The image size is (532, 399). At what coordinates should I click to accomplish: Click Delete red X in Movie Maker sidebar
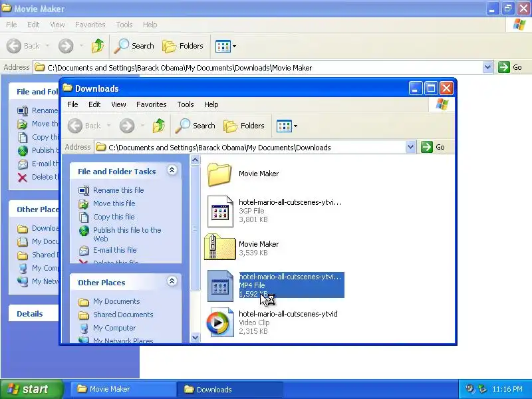(x=23, y=177)
